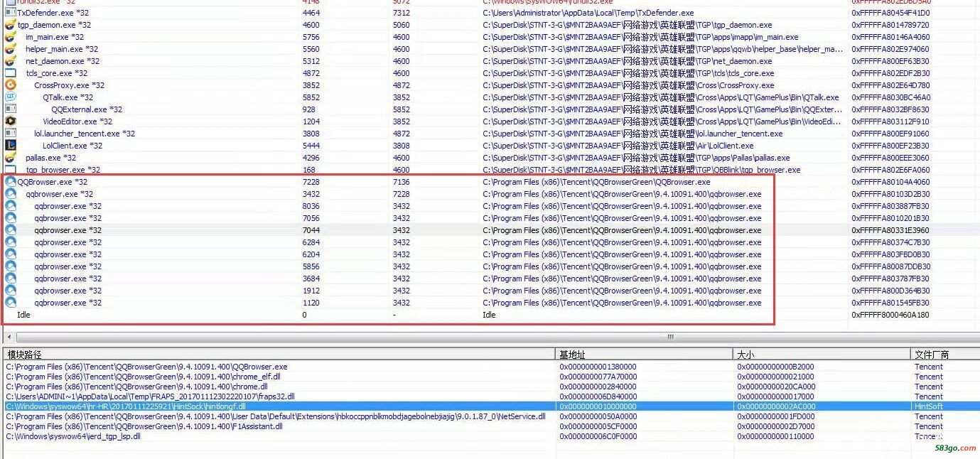Screen dimensions: 980x459
Task: Select the LolClient.exe *32 process name
Action: (72, 146)
